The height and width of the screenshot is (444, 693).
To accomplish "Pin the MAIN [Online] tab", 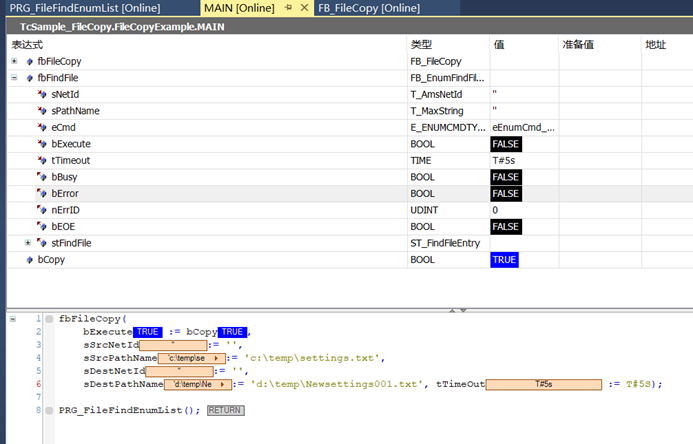I will point(289,8).
